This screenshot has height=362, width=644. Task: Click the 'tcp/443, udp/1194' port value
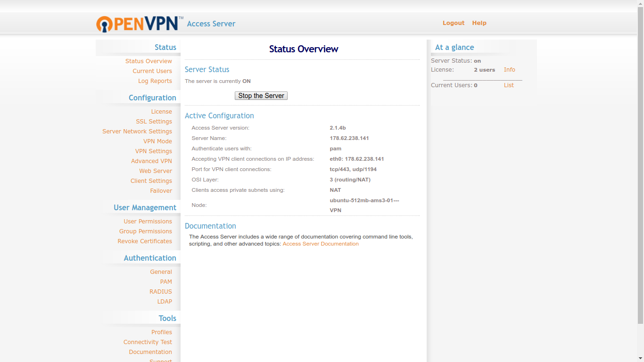click(x=353, y=170)
